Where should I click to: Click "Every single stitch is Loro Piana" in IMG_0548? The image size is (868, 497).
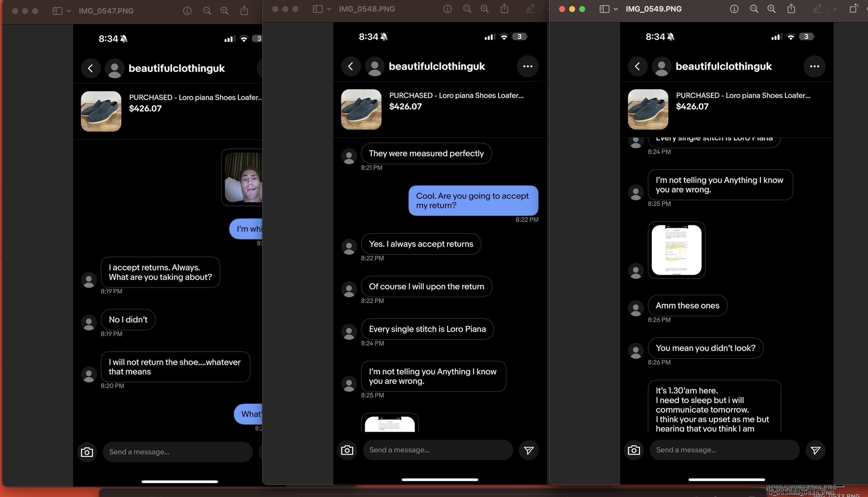tap(427, 329)
